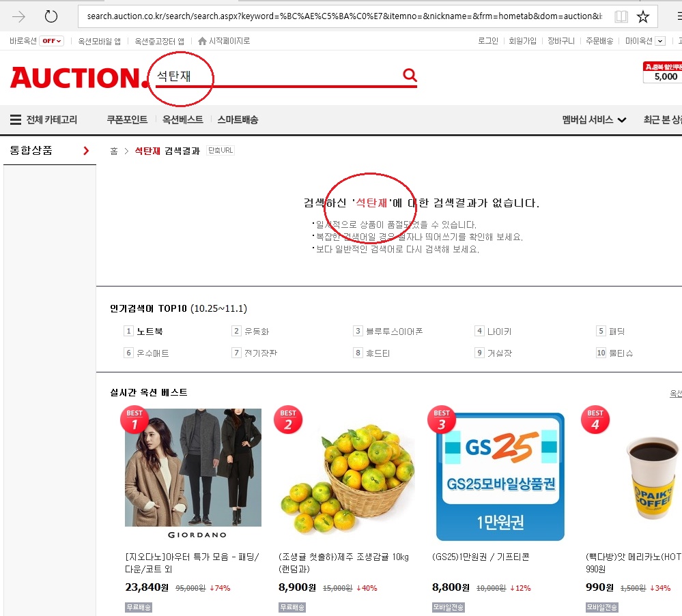Click the red search magnifier icon
The width and height of the screenshot is (682, 616).
[x=410, y=75]
